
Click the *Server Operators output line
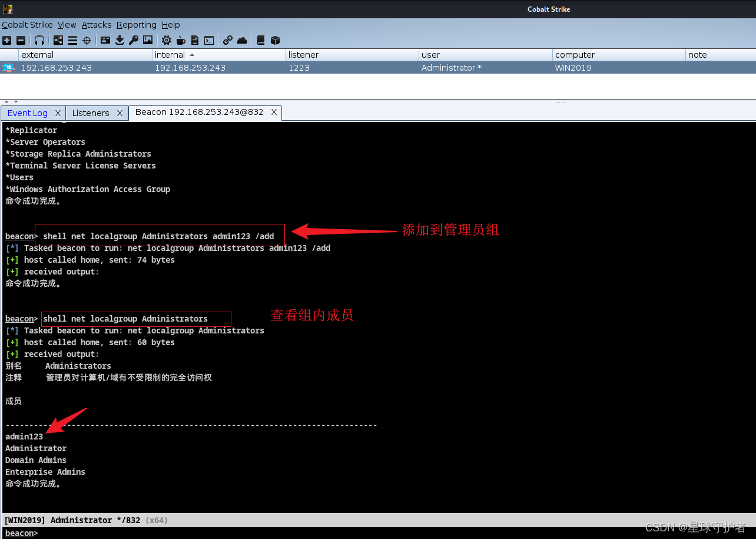(x=45, y=142)
